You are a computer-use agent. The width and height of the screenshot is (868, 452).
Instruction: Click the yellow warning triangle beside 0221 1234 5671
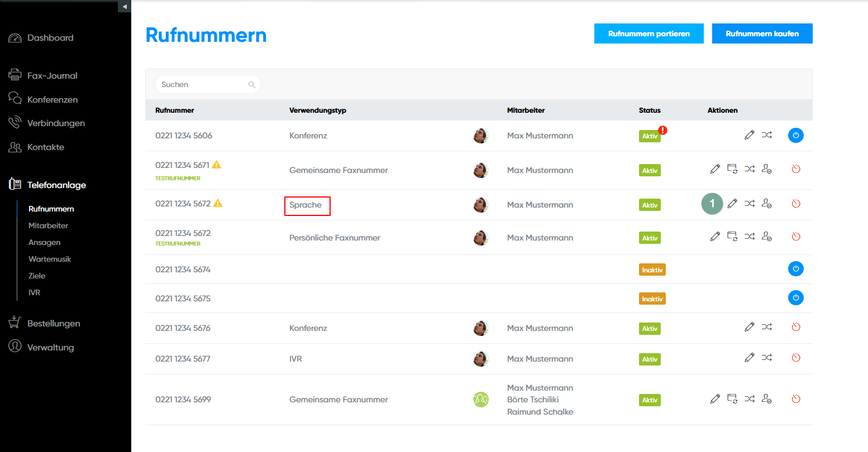(x=217, y=165)
